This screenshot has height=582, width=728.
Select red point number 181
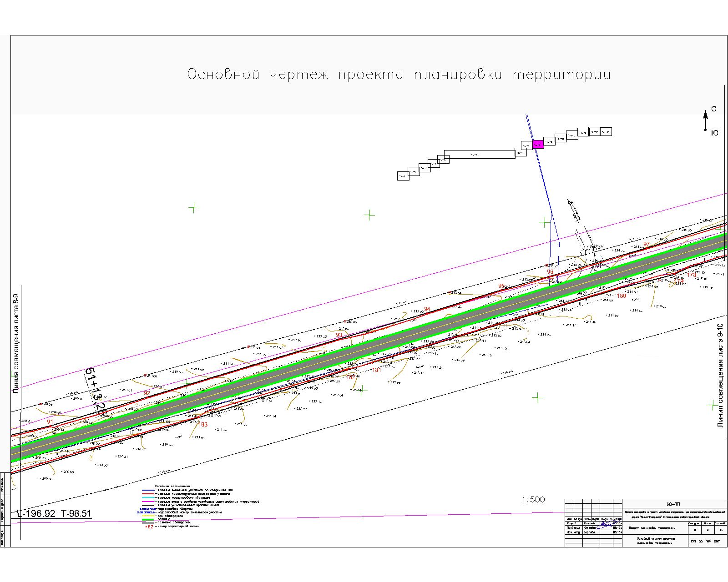pyautogui.click(x=376, y=370)
